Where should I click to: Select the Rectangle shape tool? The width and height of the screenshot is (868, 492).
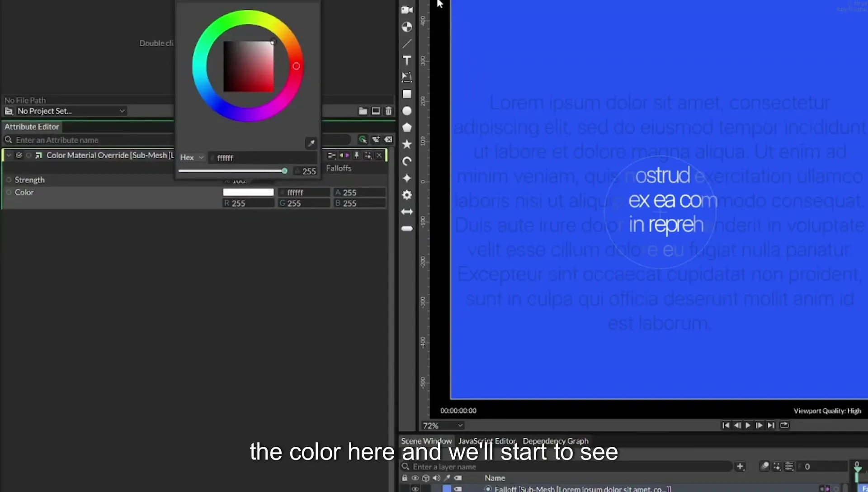click(x=407, y=94)
